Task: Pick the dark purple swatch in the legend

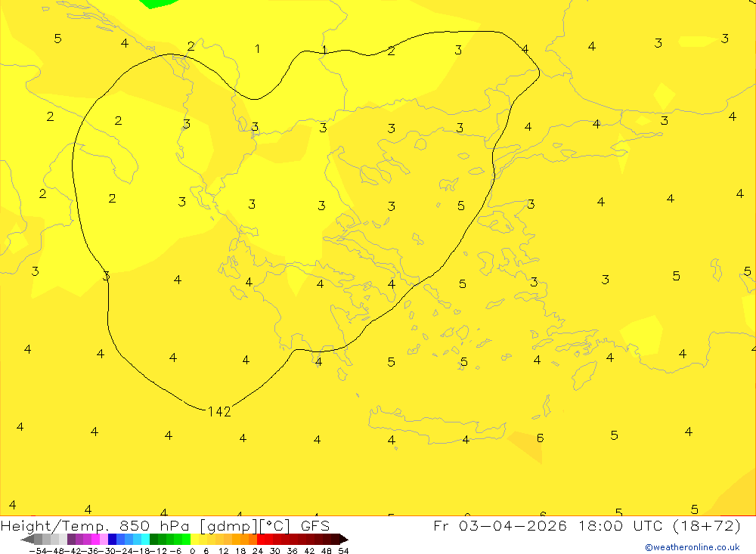Action: (71, 540)
